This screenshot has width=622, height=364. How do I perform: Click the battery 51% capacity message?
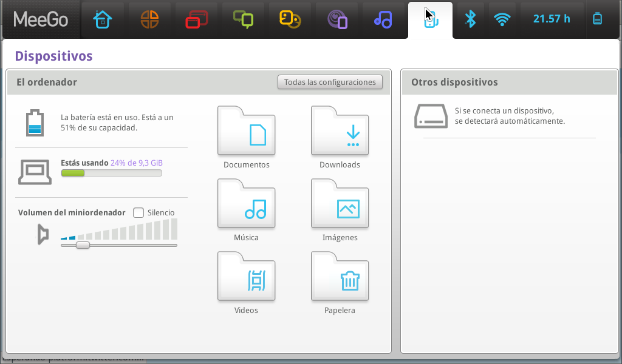117,123
